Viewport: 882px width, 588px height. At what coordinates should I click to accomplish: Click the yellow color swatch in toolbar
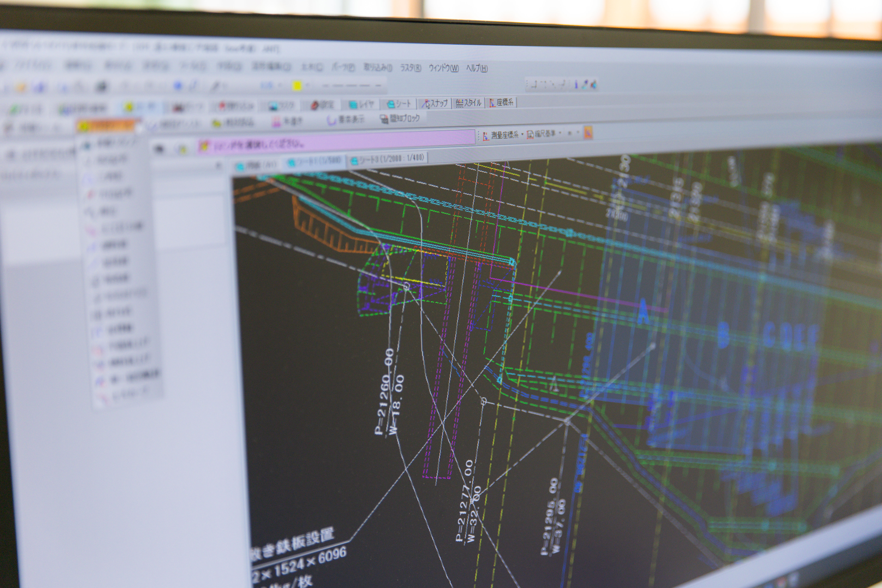pos(297,86)
